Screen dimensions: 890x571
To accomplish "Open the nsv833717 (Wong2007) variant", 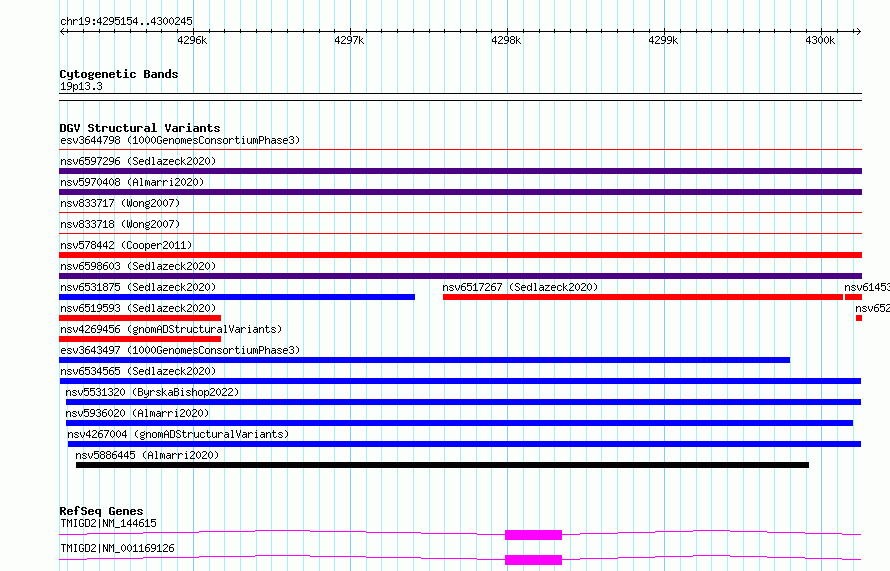I will (120, 203).
